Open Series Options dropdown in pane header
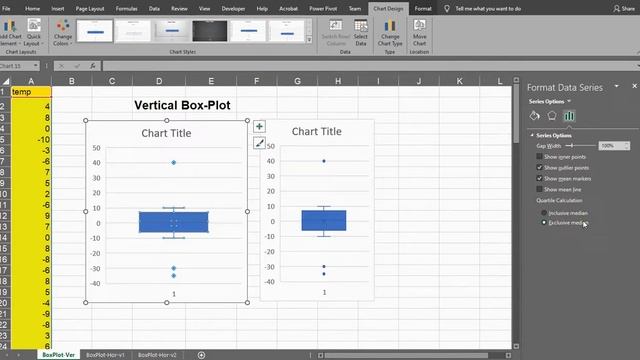The image size is (640, 360). [x=569, y=101]
